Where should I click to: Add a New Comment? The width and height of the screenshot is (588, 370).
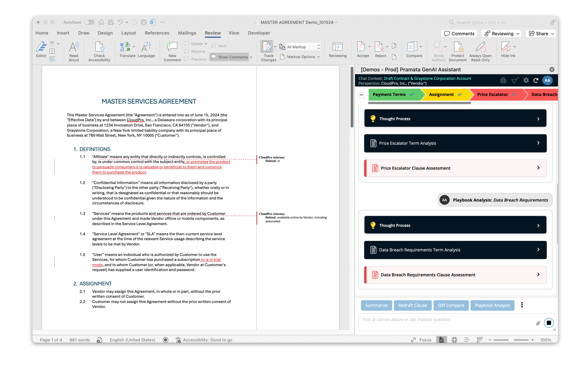click(172, 51)
